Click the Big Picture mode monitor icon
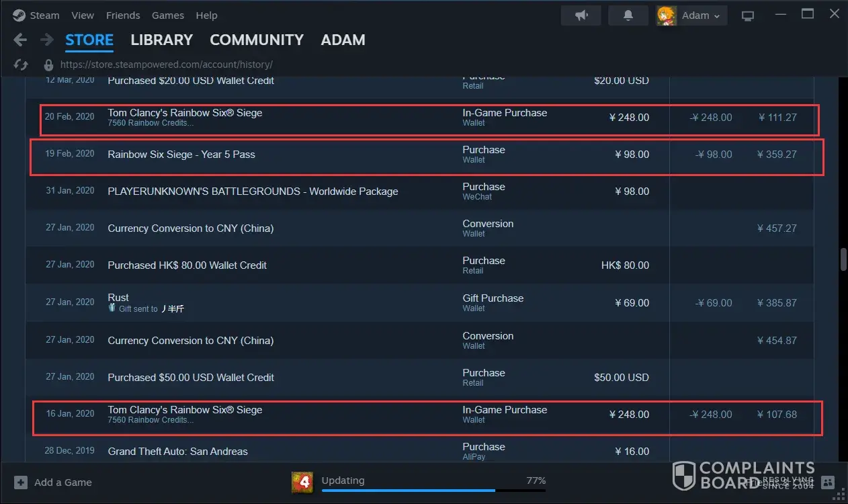Screen dimensions: 848x504 (x=748, y=15)
